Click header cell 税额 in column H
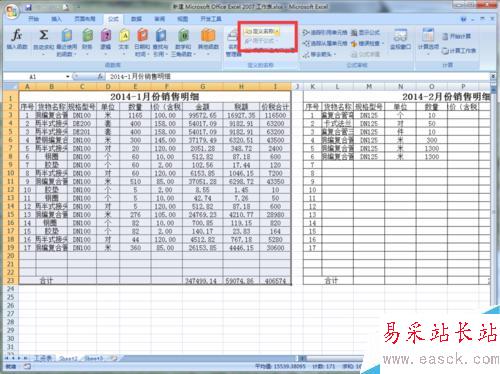The width and height of the screenshot is (500, 374). (241, 107)
